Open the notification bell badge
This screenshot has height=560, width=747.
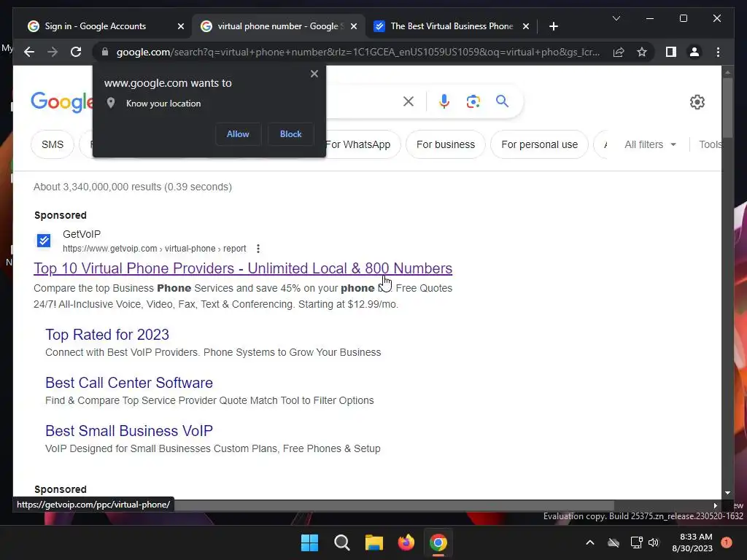tap(727, 542)
